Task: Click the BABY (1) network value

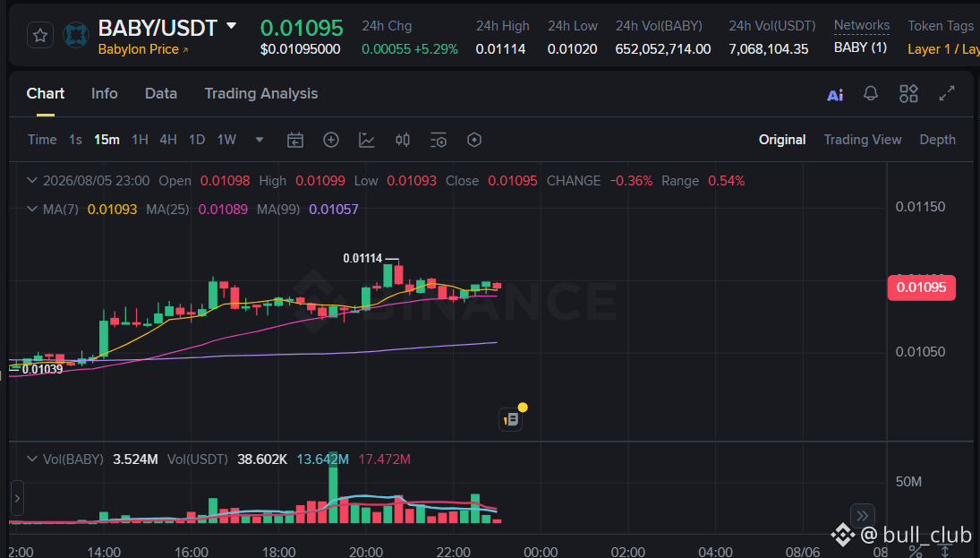Action: (x=861, y=47)
